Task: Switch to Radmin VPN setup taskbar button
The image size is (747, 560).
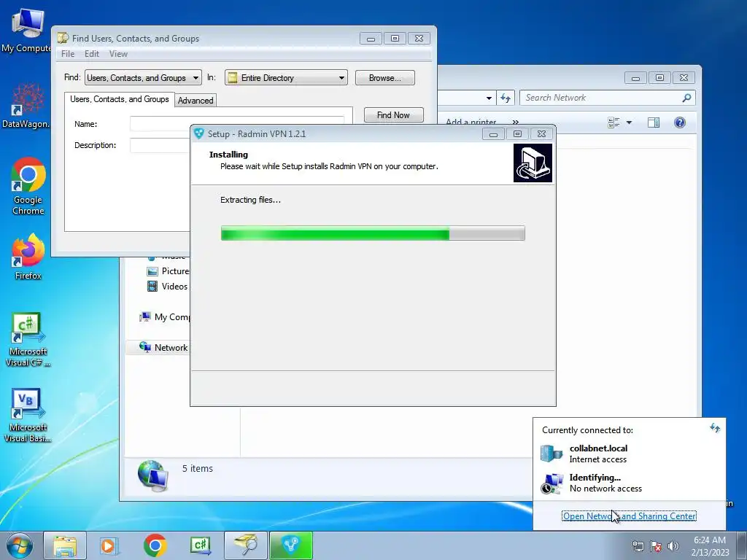Action: click(x=291, y=545)
